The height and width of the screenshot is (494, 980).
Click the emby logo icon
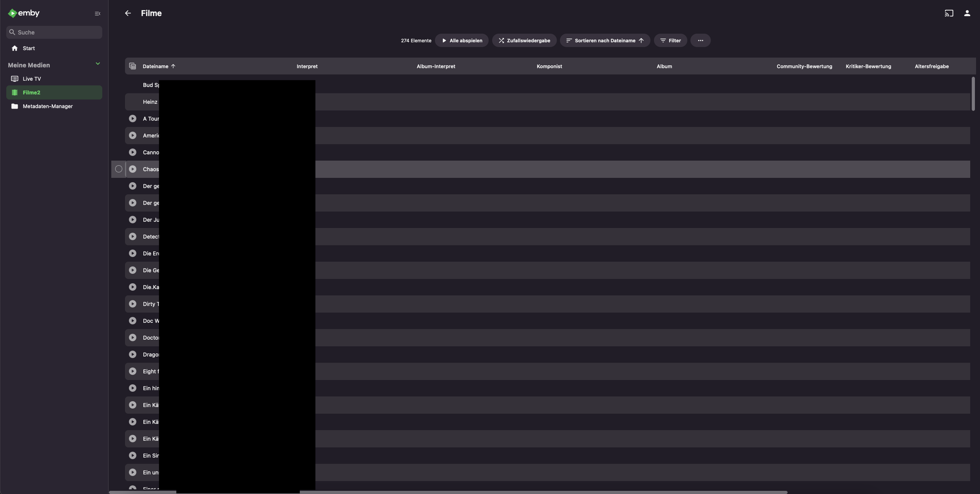(13, 13)
